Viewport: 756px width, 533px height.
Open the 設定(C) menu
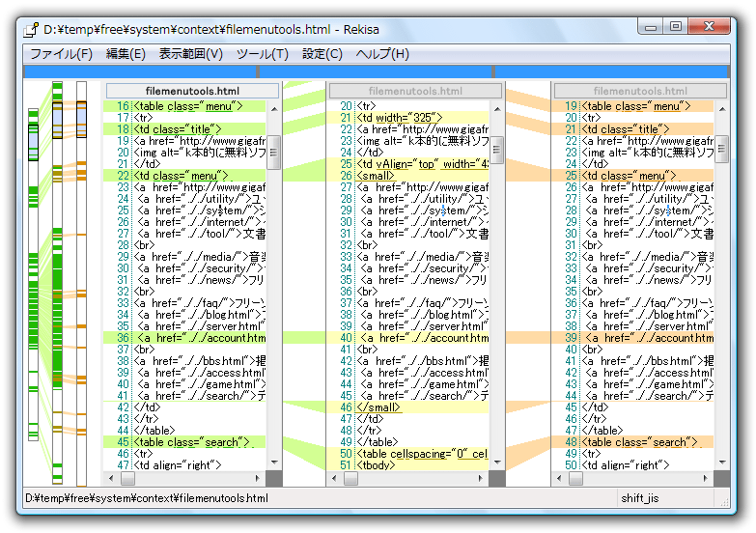(x=322, y=53)
